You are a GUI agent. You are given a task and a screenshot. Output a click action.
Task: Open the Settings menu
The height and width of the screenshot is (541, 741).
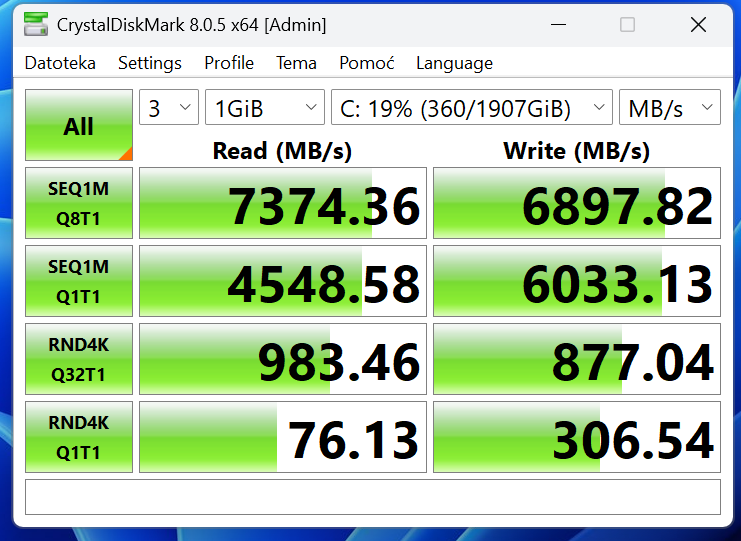pyautogui.click(x=150, y=63)
